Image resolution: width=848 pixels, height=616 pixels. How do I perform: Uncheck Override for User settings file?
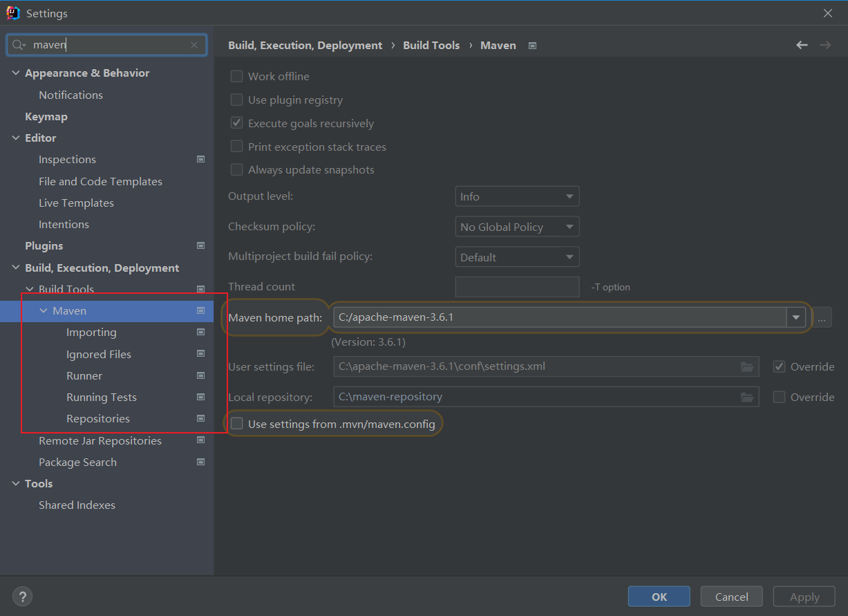click(779, 366)
